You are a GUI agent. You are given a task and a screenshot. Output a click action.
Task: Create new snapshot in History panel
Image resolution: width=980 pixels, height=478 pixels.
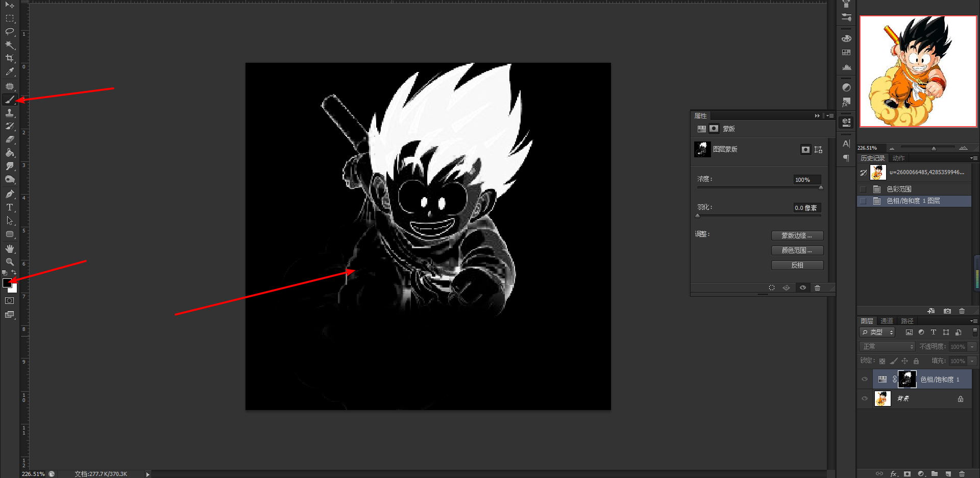947,311
